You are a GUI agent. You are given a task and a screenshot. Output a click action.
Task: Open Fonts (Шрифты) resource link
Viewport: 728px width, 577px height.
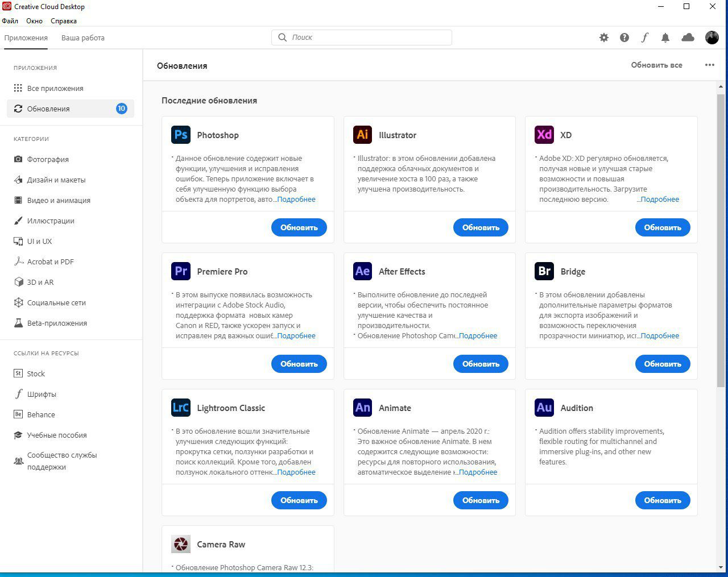point(71,394)
